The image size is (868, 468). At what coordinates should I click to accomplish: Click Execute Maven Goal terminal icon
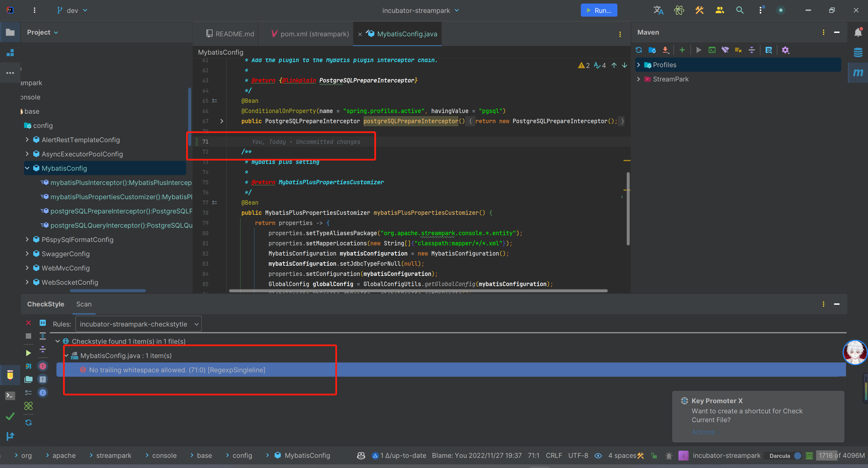712,50
